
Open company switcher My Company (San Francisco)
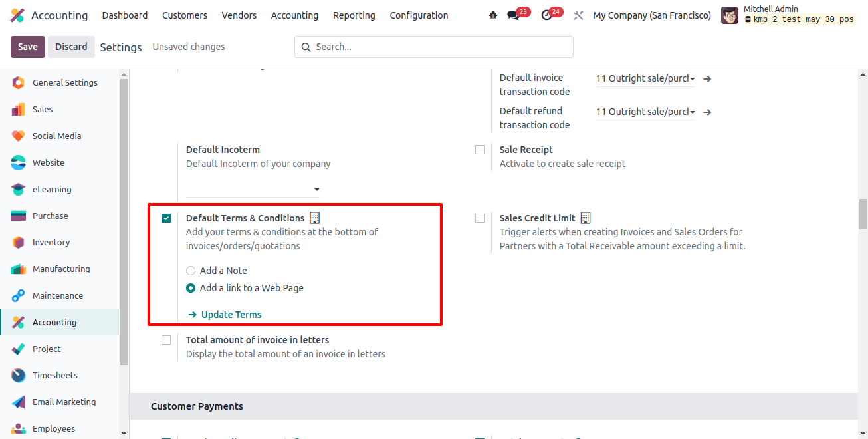pyautogui.click(x=652, y=15)
